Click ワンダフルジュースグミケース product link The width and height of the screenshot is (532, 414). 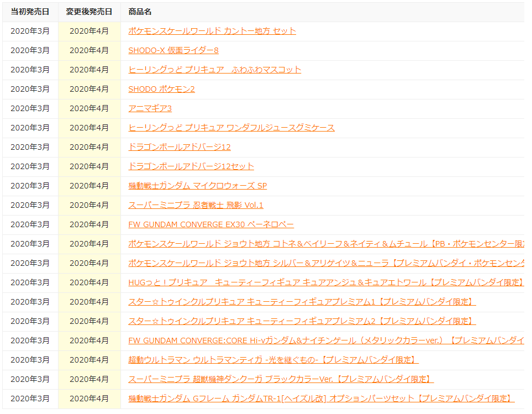231,128
